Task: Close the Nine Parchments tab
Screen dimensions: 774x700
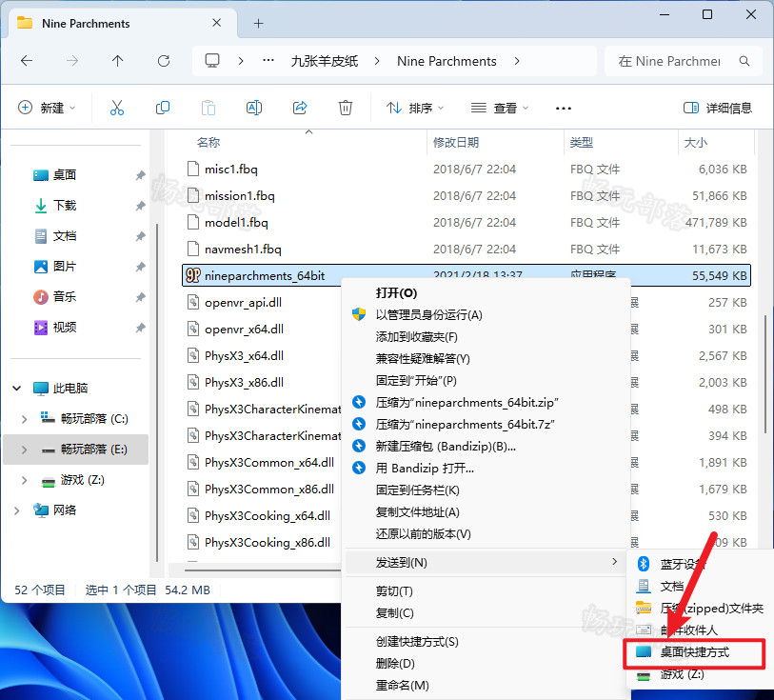Action: (x=217, y=23)
